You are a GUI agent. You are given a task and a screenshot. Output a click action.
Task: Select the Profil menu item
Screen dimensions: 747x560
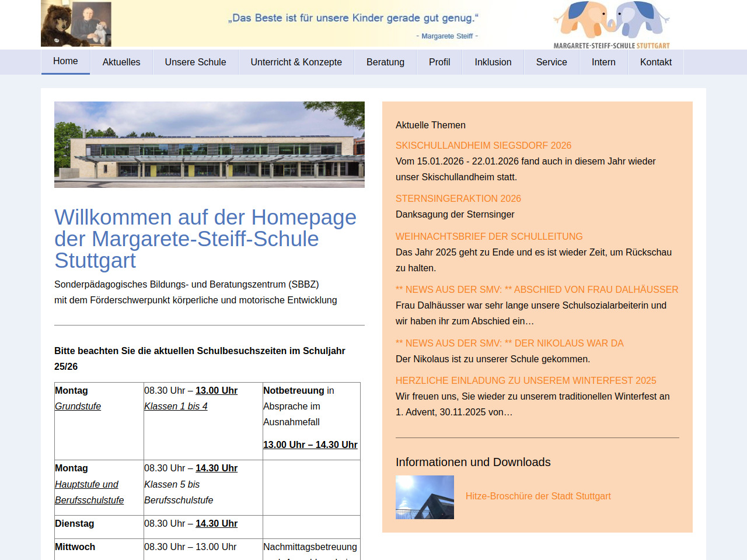point(439,62)
